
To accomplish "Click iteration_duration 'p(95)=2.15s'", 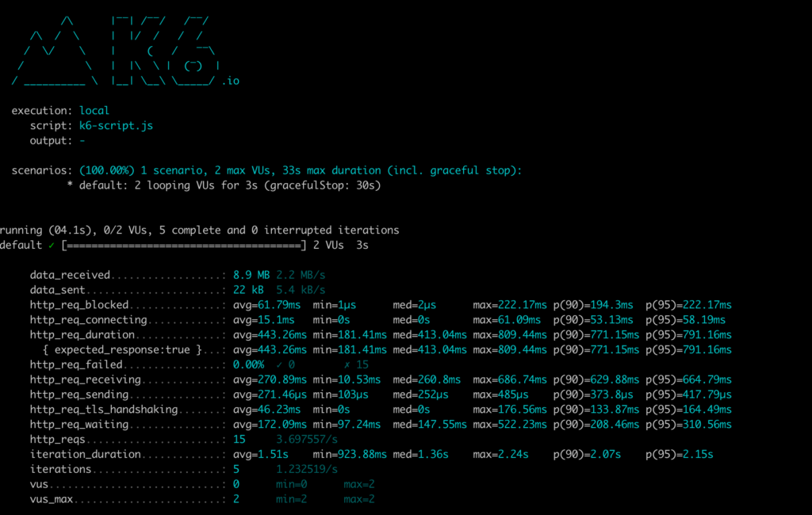I will [679, 455].
